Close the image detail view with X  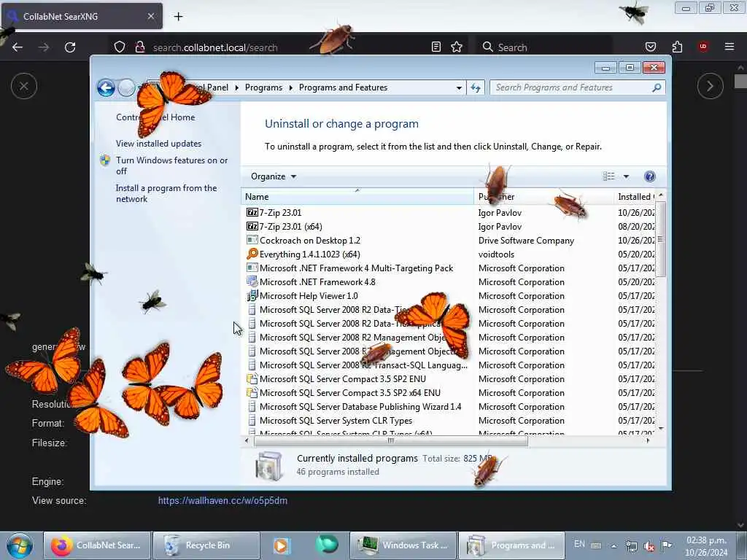coord(24,86)
